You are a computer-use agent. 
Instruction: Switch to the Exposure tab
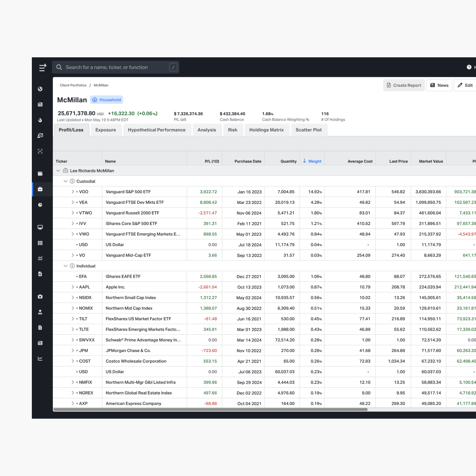[105, 130]
